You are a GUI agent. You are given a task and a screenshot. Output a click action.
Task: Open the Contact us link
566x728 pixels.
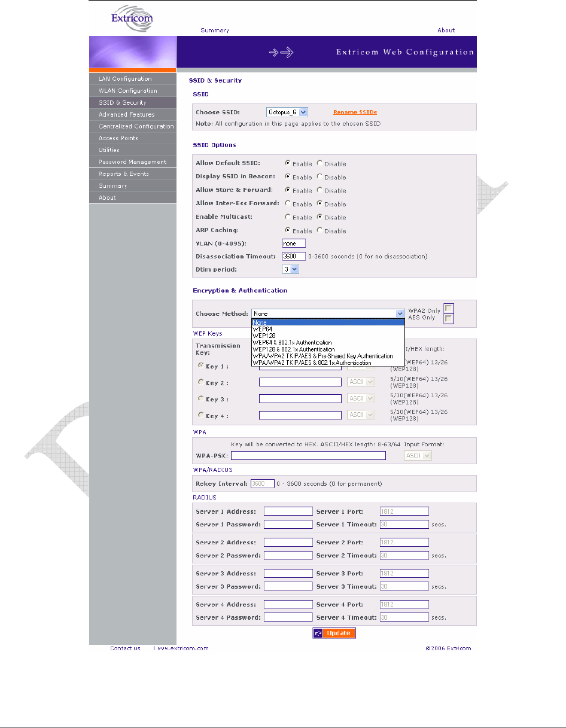(x=125, y=648)
